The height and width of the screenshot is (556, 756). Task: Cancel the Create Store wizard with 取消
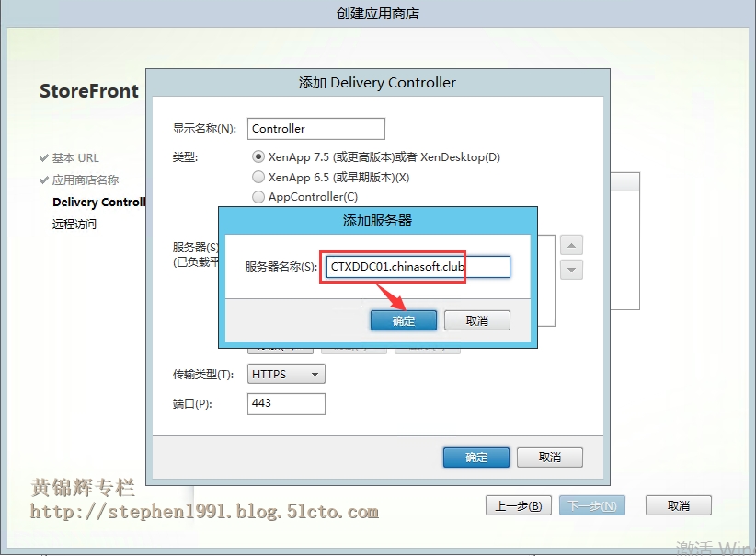(x=679, y=505)
